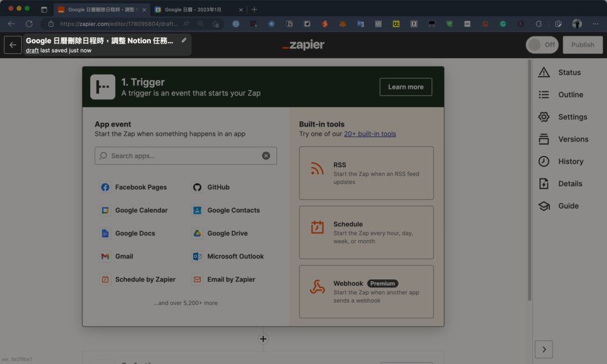Click the editor vertical scrollbar
The image size is (607, 364).
tap(529, 180)
